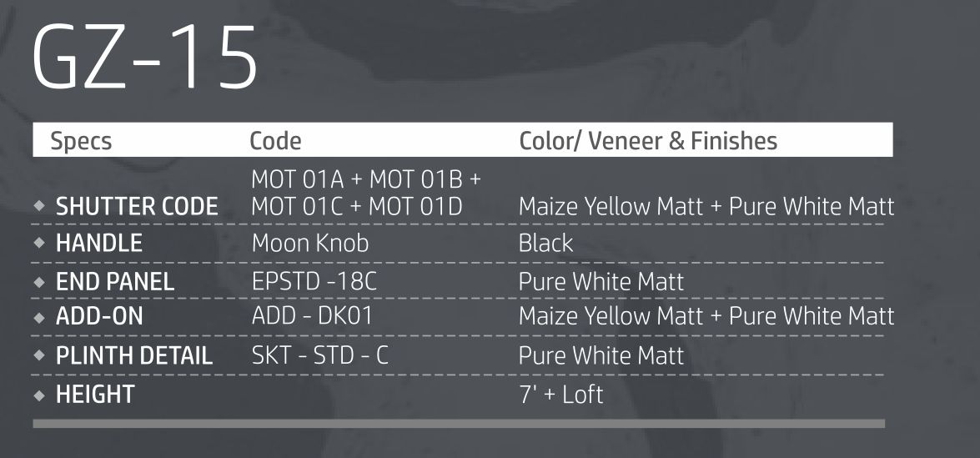The height and width of the screenshot is (458, 980).
Task: Select the MOT 01C + MOT 01D code line
Action: click(x=356, y=206)
